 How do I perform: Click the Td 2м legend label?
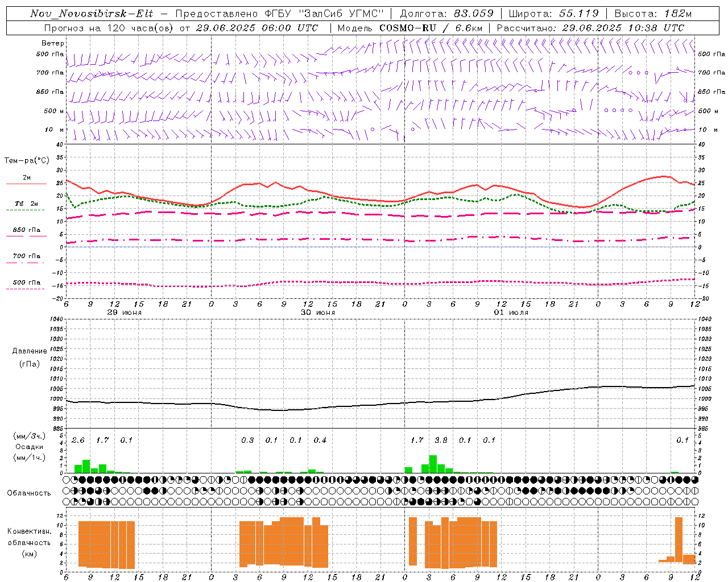point(27,203)
